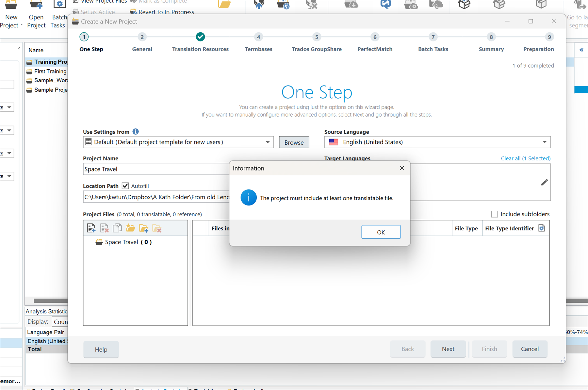Open file type settings icon beside File Type Identifier
Viewport: 588px width, 390px height.
pos(542,228)
